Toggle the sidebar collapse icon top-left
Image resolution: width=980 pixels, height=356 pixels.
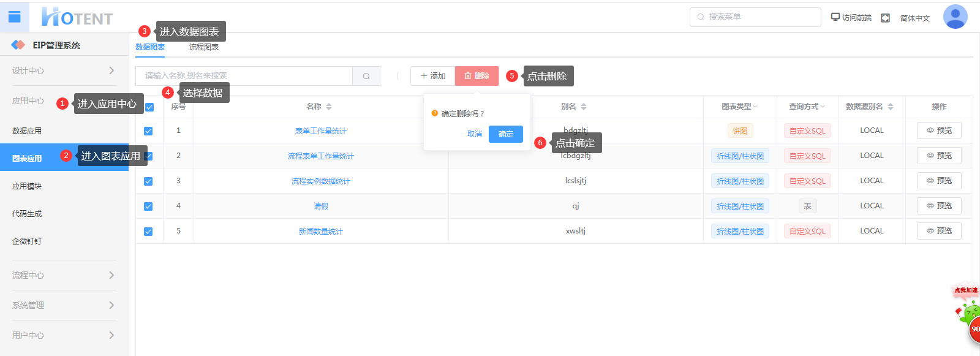tap(14, 17)
